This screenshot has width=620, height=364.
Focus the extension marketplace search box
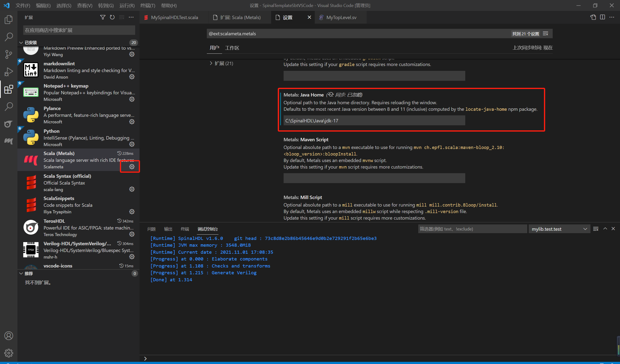(x=79, y=30)
